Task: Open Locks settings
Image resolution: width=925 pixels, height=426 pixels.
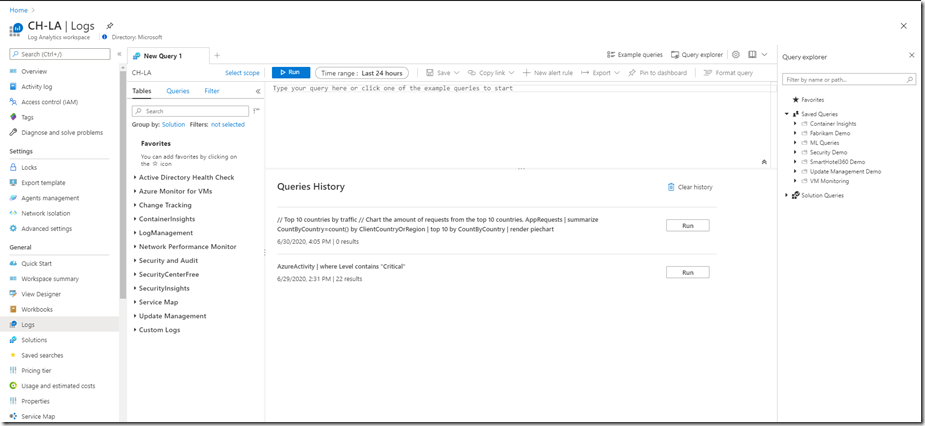Action: click(29, 168)
